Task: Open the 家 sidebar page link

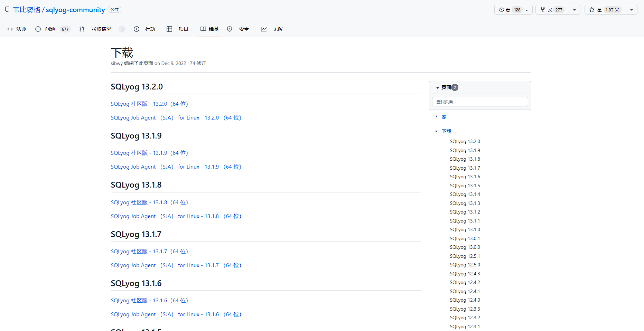Action: click(x=444, y=117)
